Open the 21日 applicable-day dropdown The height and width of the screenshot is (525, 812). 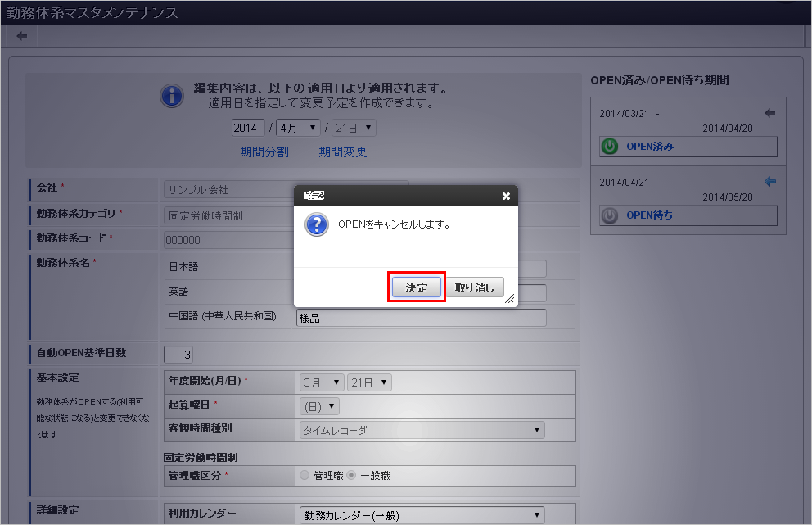coord(354,128)
